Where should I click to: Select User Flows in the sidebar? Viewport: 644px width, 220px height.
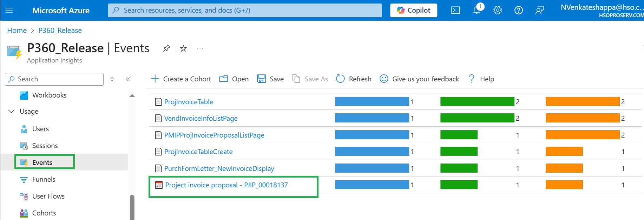click(48, 196)
